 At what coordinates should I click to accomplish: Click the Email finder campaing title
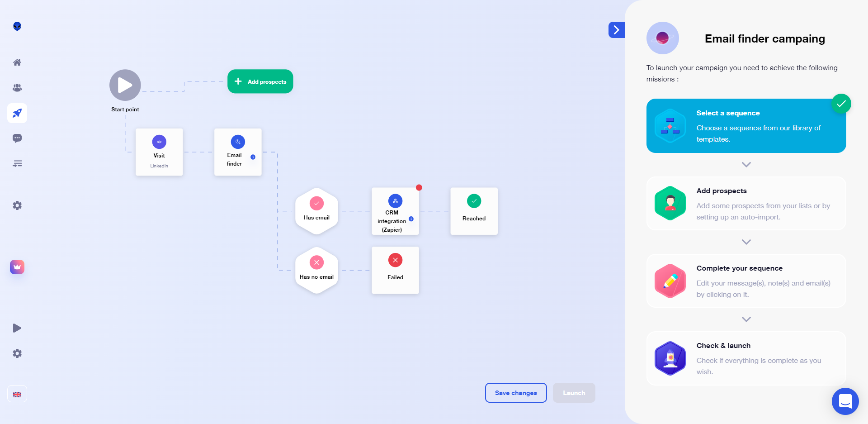pos(765,39)
